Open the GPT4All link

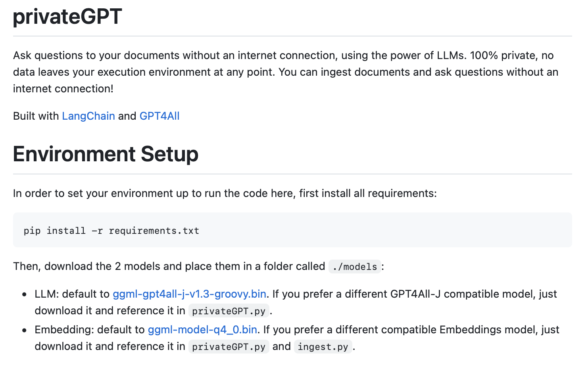159,116
